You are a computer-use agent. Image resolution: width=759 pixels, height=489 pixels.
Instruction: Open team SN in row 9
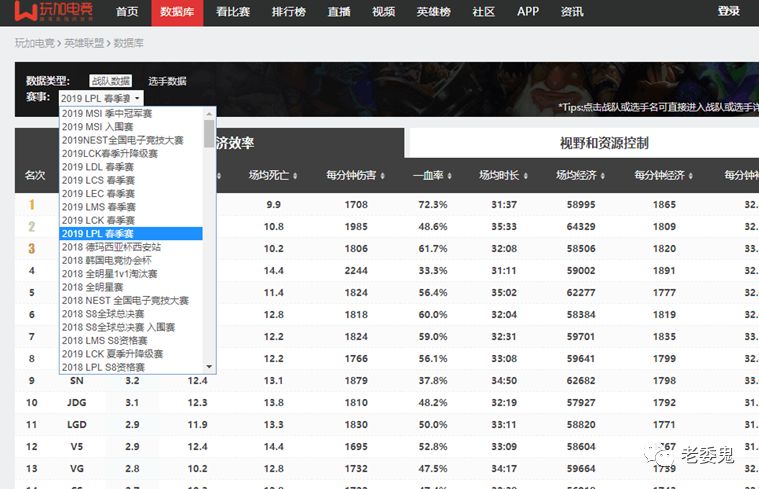coord(76,381)
